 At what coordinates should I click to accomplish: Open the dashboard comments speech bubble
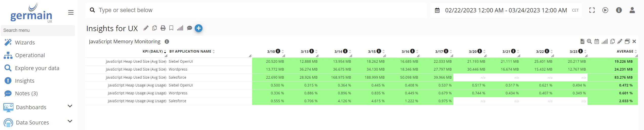(189, 28)
